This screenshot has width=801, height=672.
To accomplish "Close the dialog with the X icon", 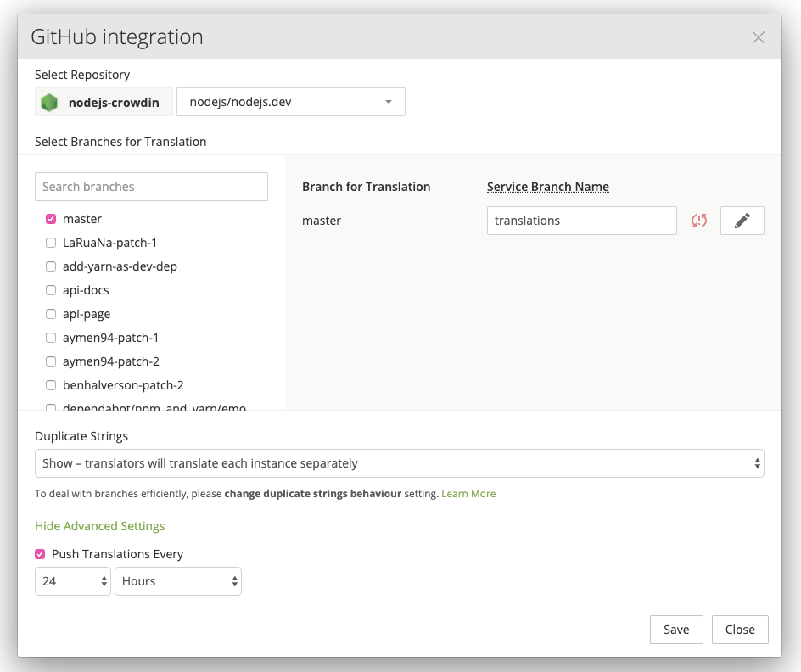I will pyautogui.click(x=758, y=37).
